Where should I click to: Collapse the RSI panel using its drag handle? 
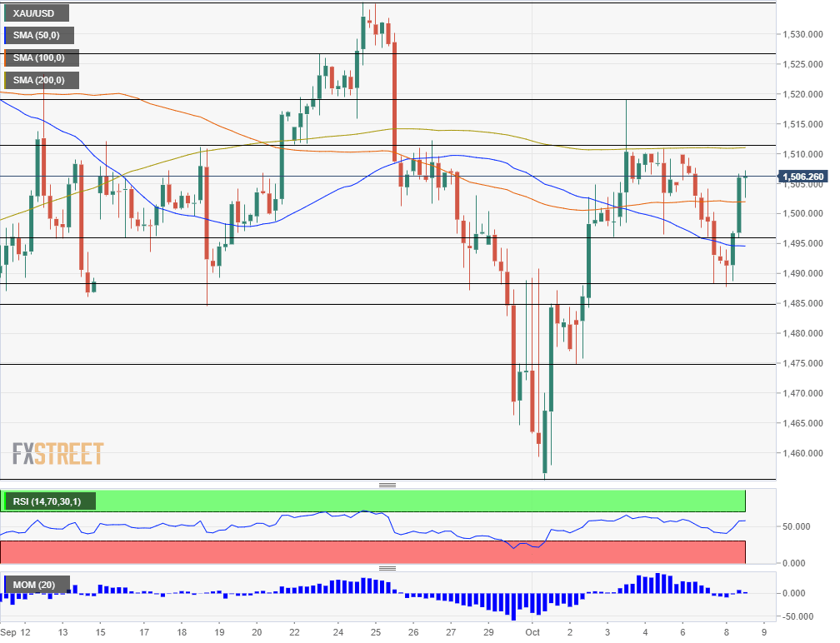(x=387, y=483)
